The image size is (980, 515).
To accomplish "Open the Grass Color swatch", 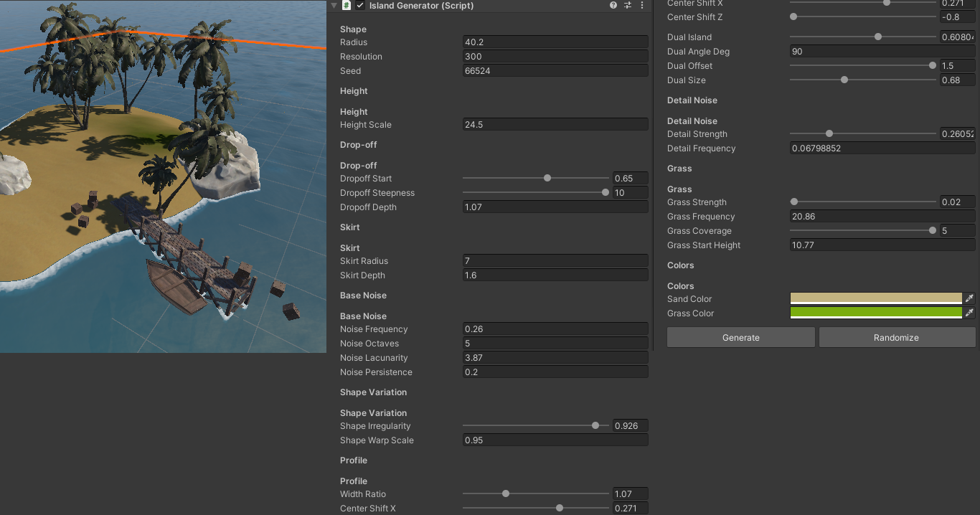I will pyautogui.click(x=876, y=313).
